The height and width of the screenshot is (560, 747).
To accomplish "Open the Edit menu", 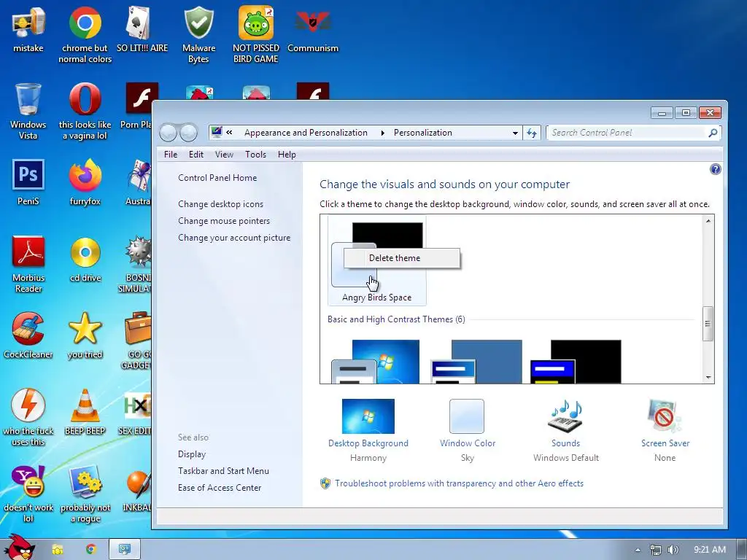I will click(x=196, y=155).
